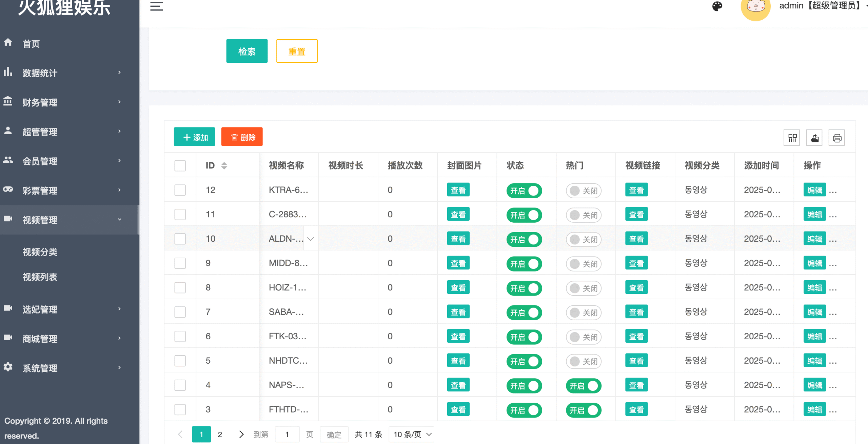Open 系统管理 menu item
The height and width of the screenshot is (444, 868).
(40, 368)
